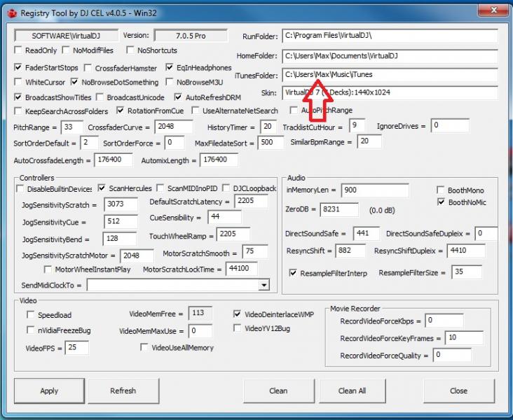Click the red Registry Tool title bar icon
Image resolution: width=513 pixels, height=420 pixels.
pyautogui.click(x=12, y=13)
